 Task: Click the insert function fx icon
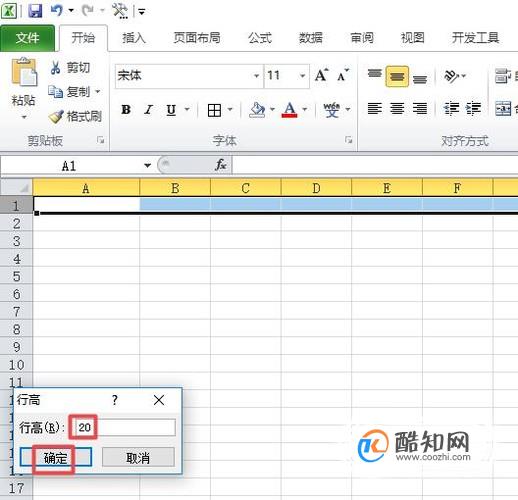[221, 165]
